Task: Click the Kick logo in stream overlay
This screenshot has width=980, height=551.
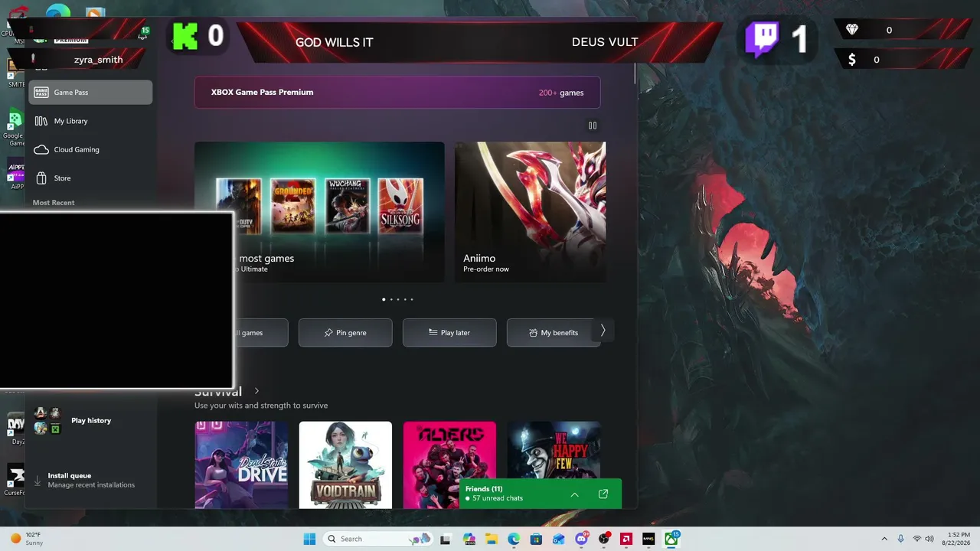Action: coord(185,36)
